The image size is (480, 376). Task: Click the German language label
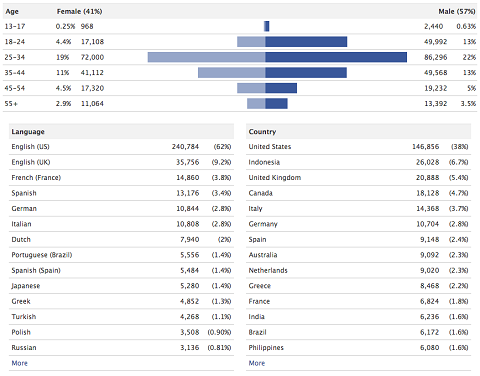(24, 209)
